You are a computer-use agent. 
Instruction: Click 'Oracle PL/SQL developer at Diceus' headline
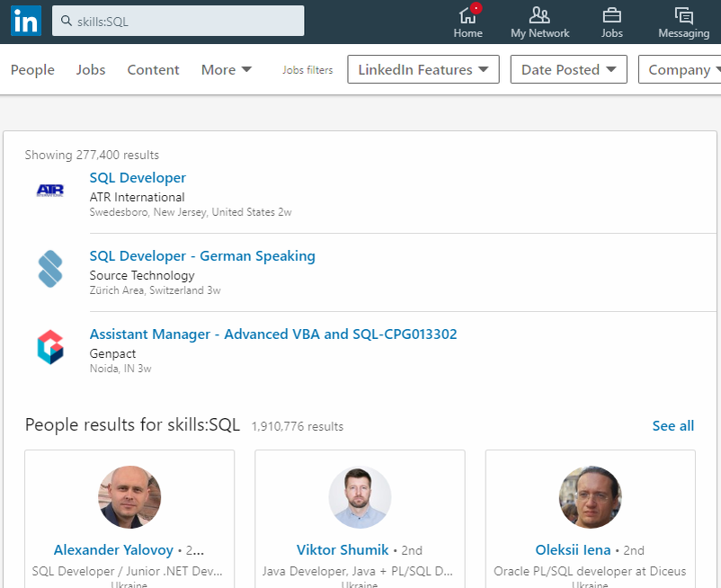590,571
